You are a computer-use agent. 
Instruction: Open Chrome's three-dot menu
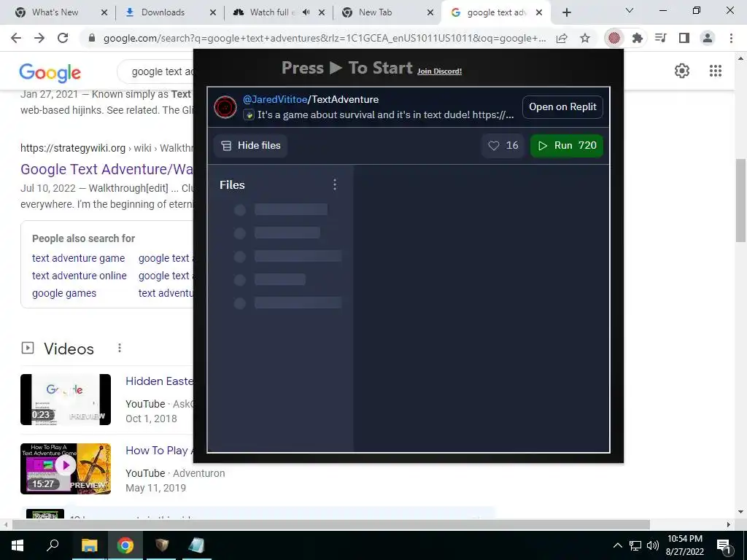[731, 38]
